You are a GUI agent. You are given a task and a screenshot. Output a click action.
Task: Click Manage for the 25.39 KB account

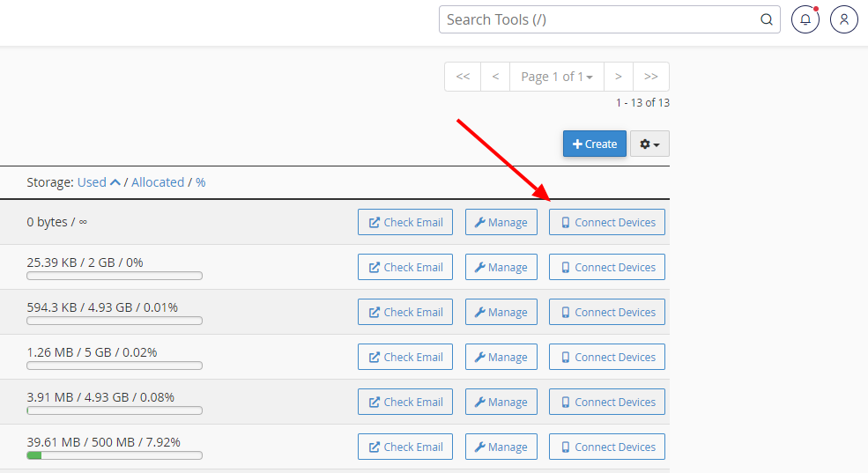(x=501, y=267)
